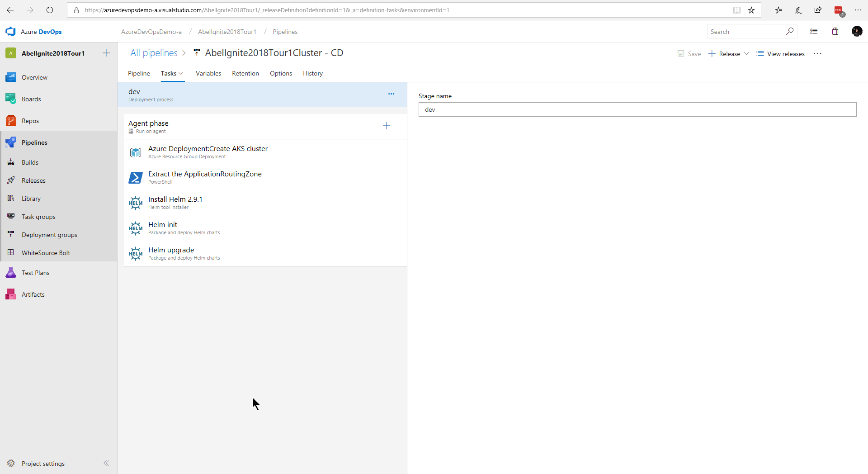Open Boards from the sidebar
The height and width of the screenshot is (474, 868).
click(31, 99)
